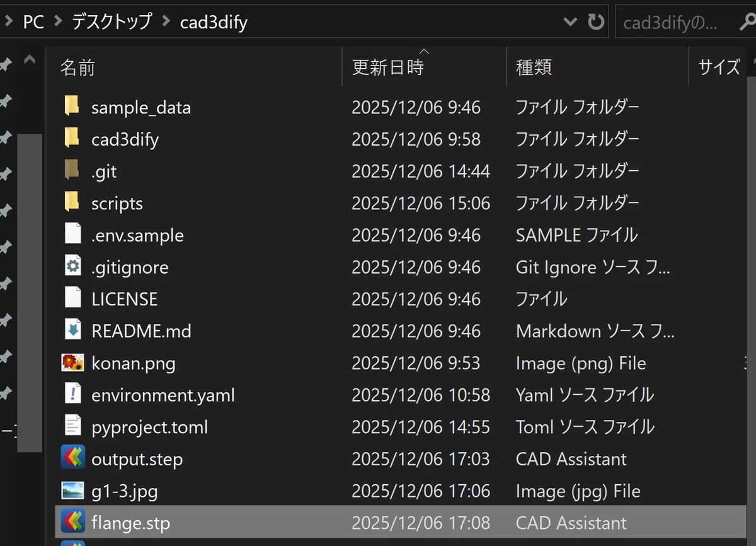This screenshot has height=546, width=756.
Task: Select the scripts folder icon
Action: pyautogui.click(x=72, y=202)
